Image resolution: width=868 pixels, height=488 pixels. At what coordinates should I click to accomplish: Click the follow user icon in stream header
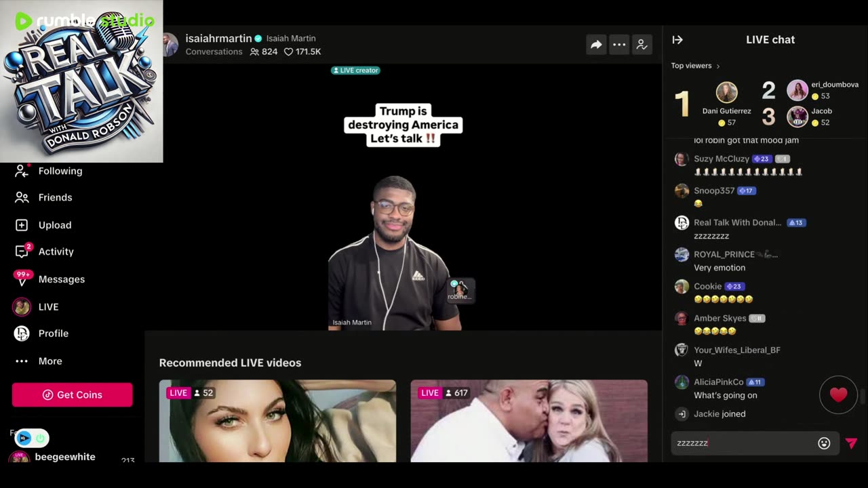click(x=642, y=45)
